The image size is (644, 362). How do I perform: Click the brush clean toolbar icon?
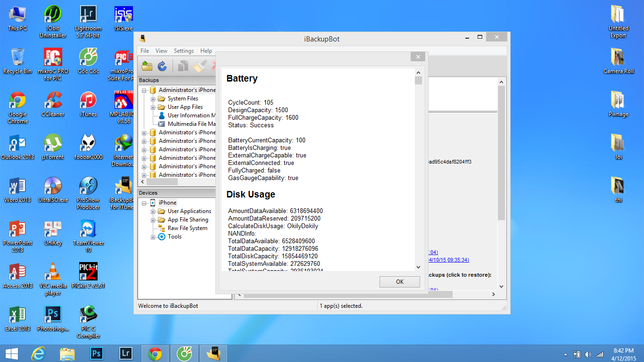[x=200, y=66]
